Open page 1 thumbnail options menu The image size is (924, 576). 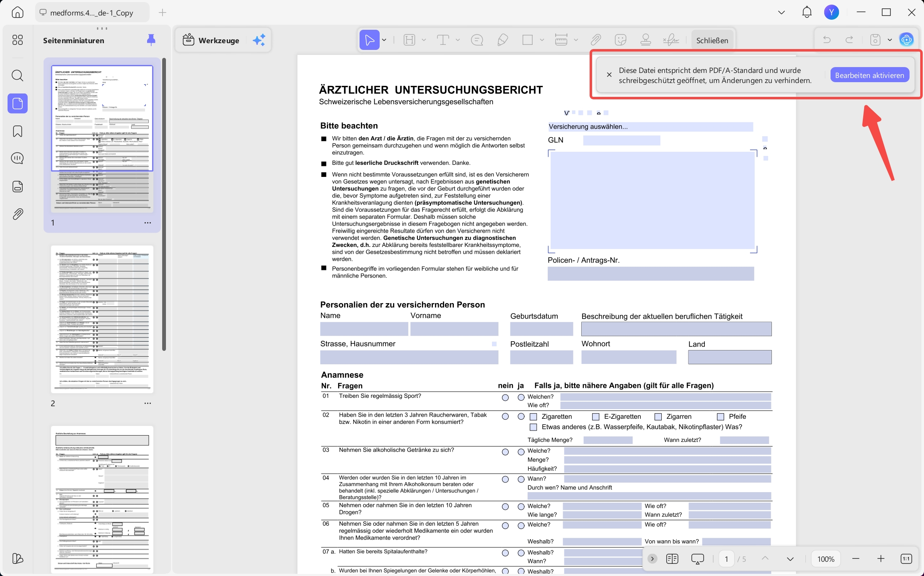(x=148, y=223)
